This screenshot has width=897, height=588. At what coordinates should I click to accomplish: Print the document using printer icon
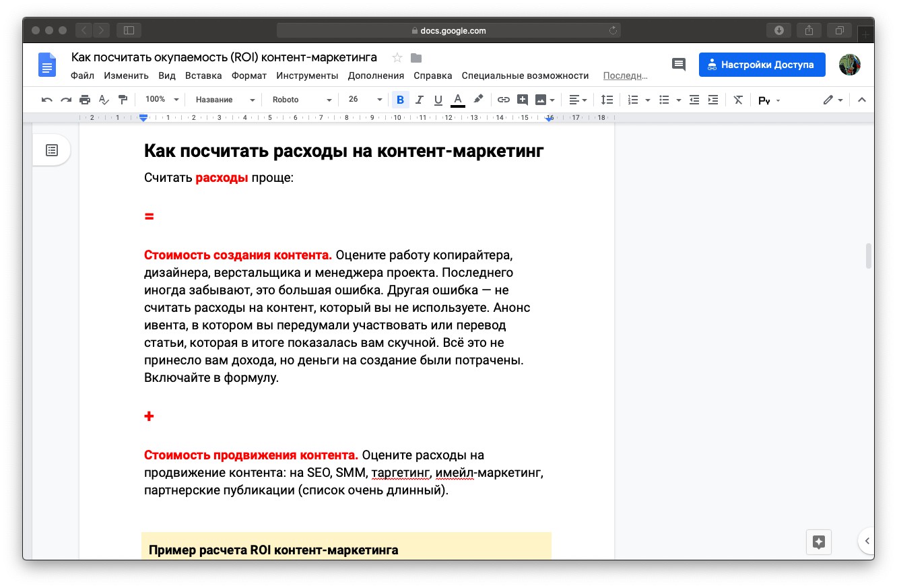(84, 100)
